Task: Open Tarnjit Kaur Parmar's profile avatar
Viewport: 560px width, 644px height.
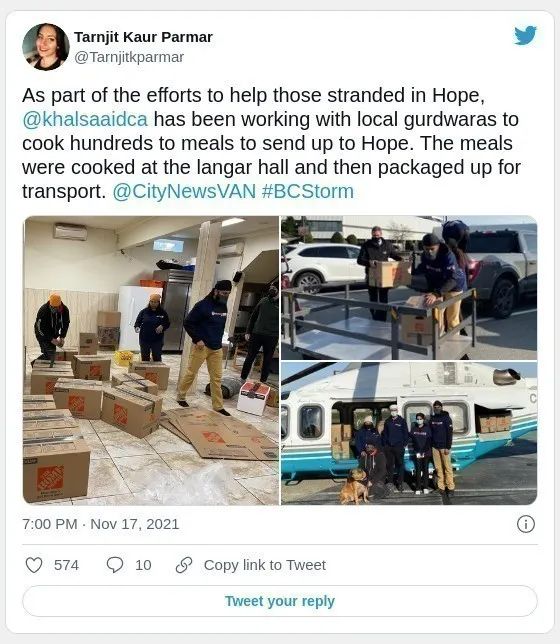Action: (x=46, y=46)
